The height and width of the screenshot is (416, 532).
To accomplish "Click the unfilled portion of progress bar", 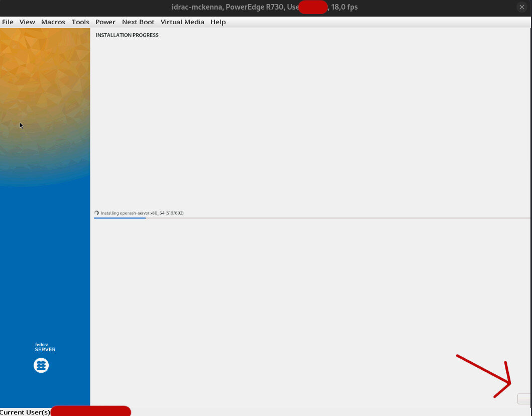I will coord(337,218).
